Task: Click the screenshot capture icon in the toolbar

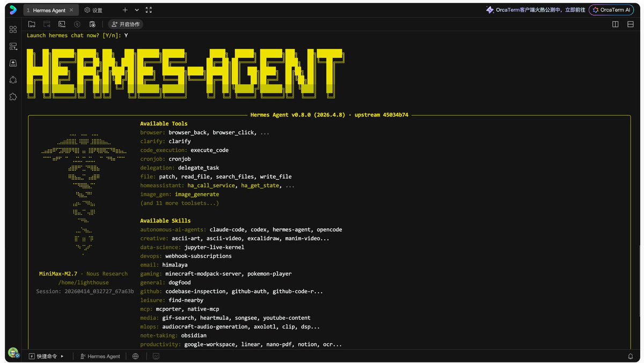Action: point(92,24)
